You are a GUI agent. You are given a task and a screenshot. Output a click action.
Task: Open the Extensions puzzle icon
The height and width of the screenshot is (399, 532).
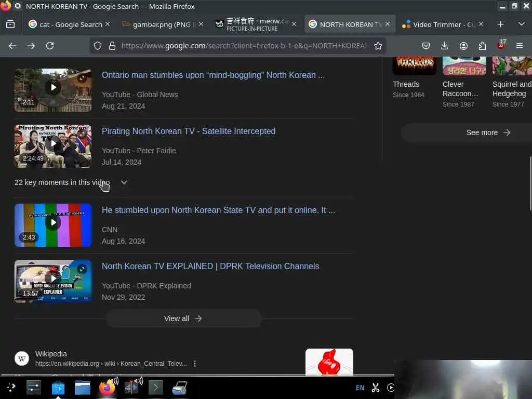[482, 46]
